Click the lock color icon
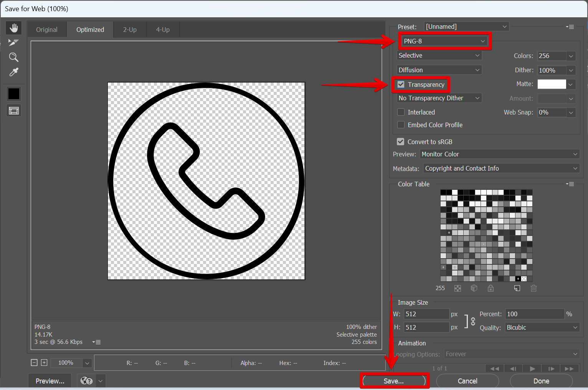The height and width of the screenshot is (390, 588). click(x=491, y=288)
